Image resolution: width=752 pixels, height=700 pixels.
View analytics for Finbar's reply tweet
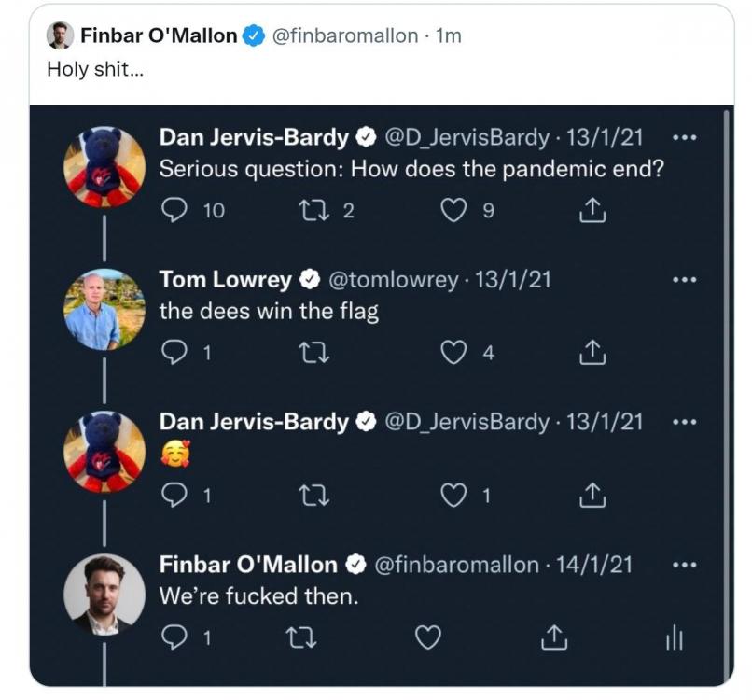click(675, 637)
